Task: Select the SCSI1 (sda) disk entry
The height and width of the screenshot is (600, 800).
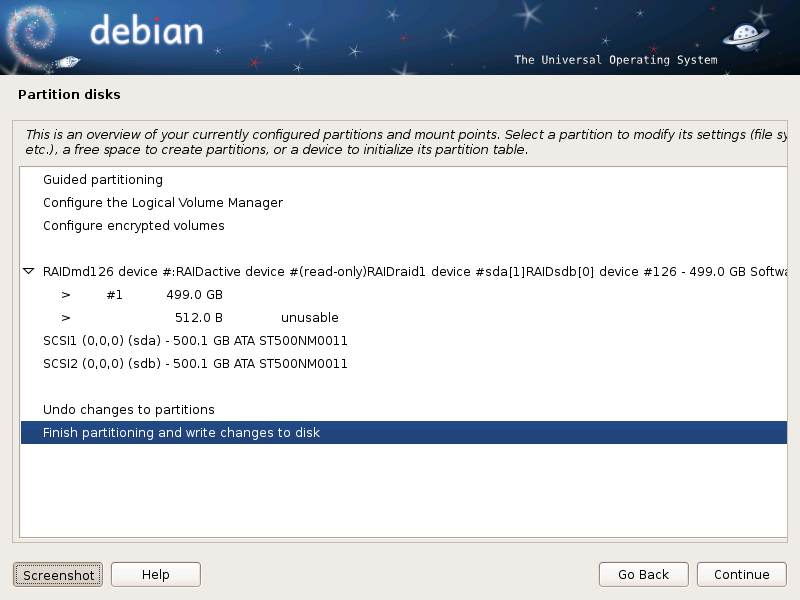Action: pyautogui.click(x=404, y=340)
